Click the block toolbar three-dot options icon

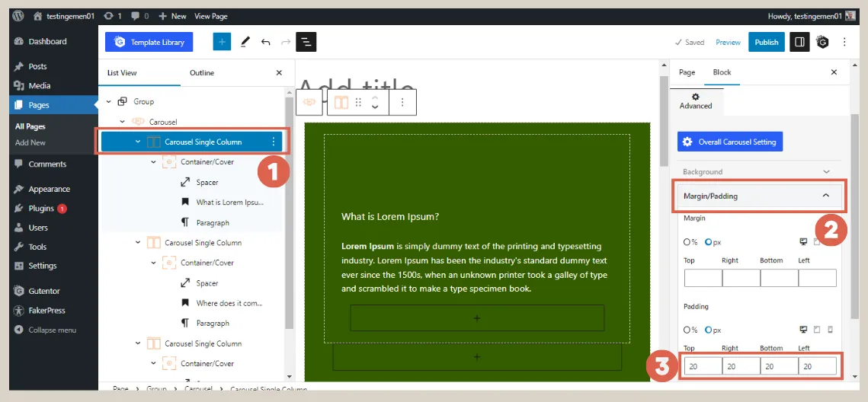(x=402, y=102)
